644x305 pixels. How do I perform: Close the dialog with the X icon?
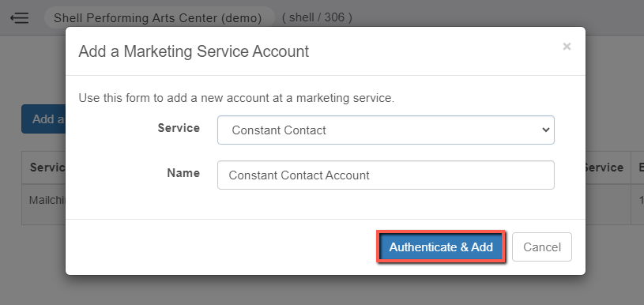click(x=567, y=47)
